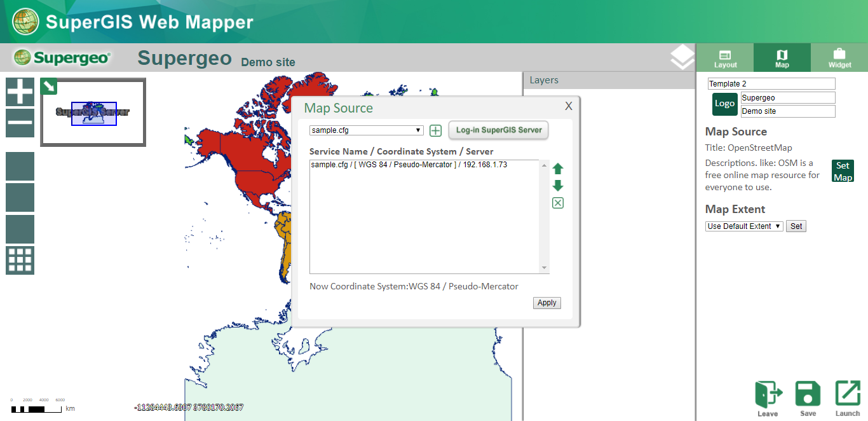Zoom in with the plus map button
Image resolution: width=868 pixels, height=421 pixels.
point(20,92)
